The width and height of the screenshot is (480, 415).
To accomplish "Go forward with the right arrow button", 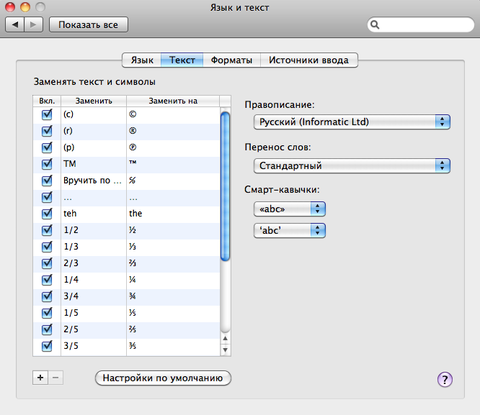I will 33,25.
